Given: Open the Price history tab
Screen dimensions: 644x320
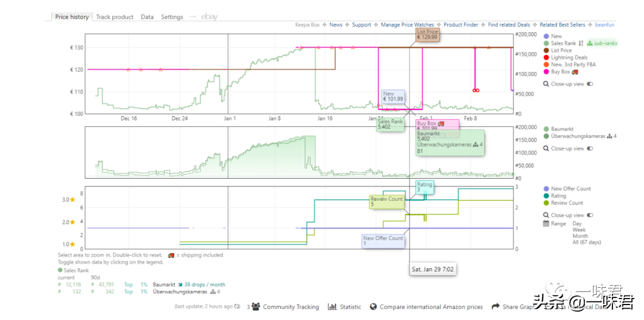Looking at the screenshot, I should coord(72,17).
